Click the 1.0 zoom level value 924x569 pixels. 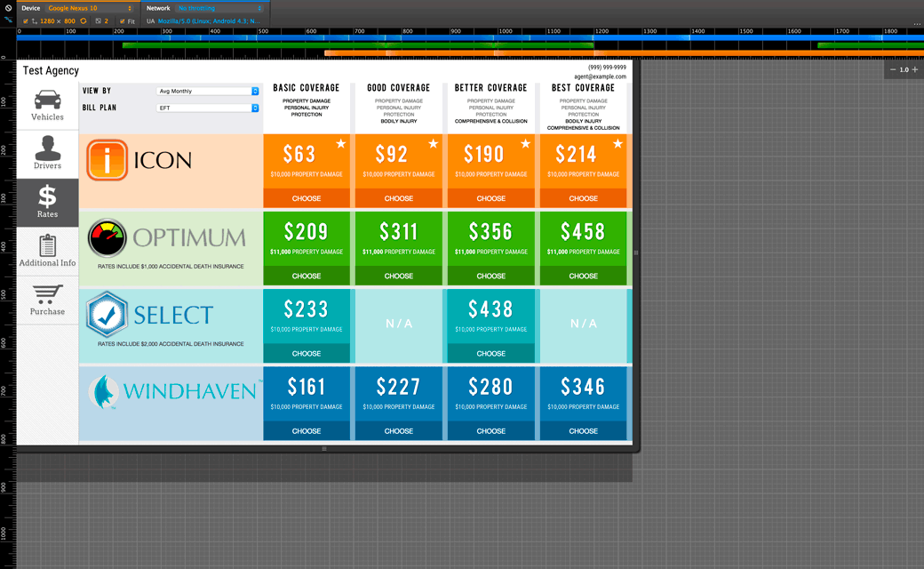tap(904, 69)
